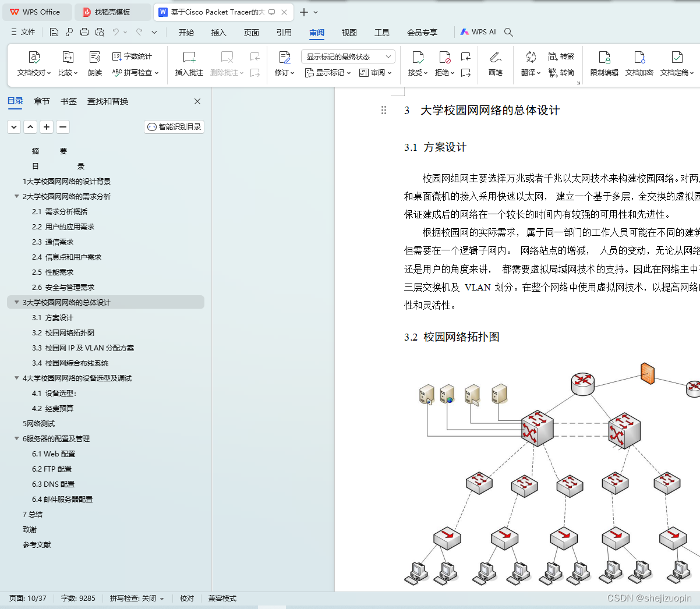Click the Undo arrow icon

pos(116,32)
